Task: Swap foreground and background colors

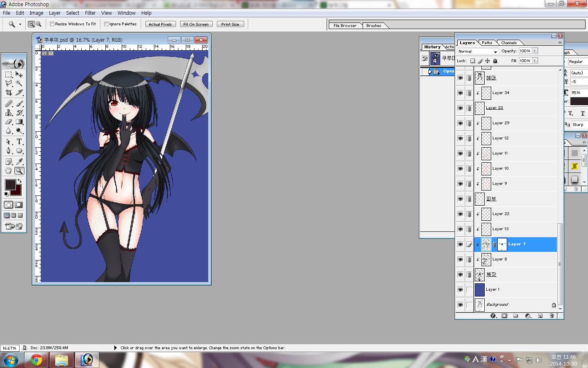Action: tap(19, 181)
